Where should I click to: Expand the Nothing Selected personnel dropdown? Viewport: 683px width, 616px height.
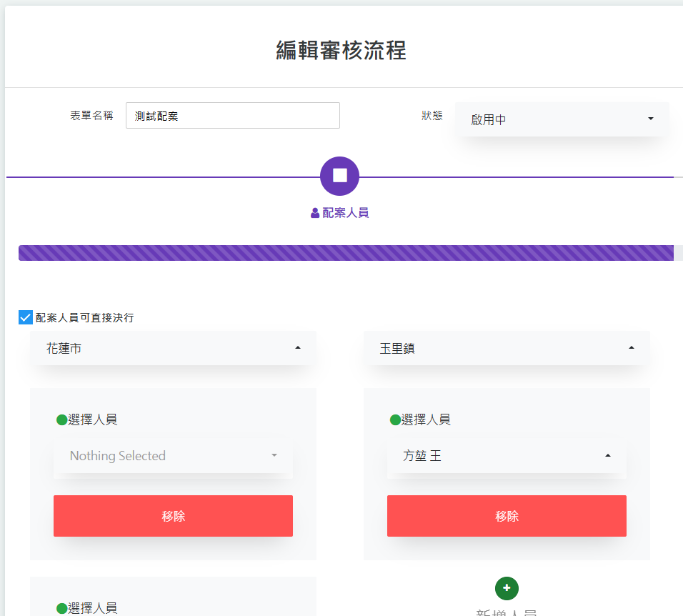(173, 456)
